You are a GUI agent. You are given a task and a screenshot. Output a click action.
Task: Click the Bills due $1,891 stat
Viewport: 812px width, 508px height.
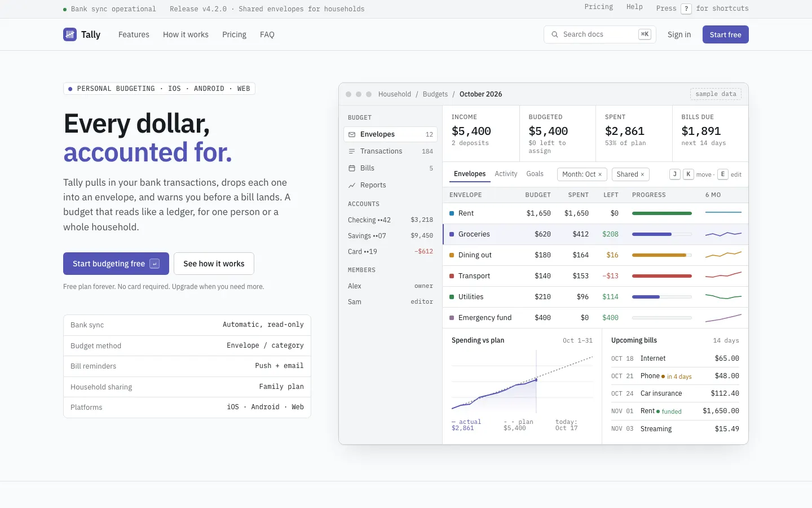710,133
